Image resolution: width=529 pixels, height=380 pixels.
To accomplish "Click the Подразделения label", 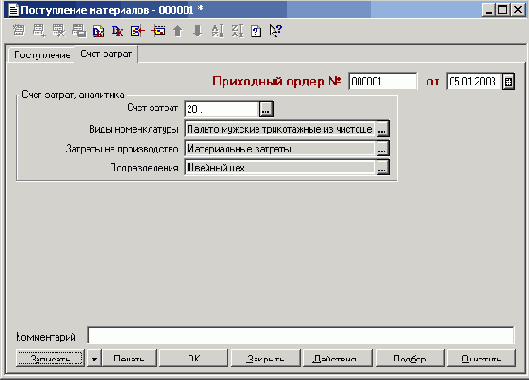I will 144,167.
